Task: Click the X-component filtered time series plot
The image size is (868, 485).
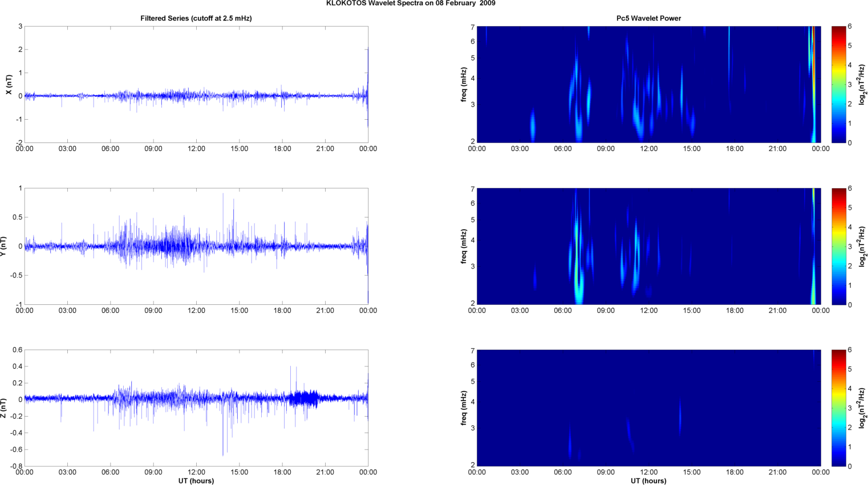Action: (196, 84)
